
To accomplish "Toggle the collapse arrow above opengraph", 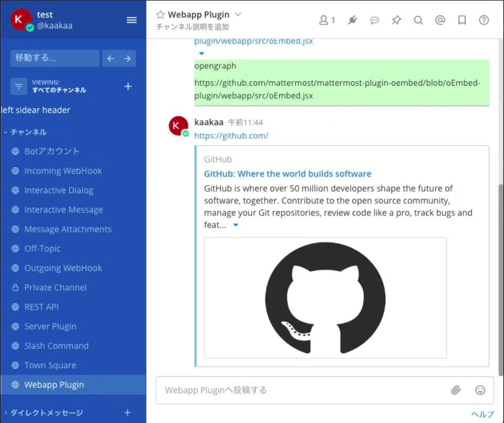I will (202, 54).
